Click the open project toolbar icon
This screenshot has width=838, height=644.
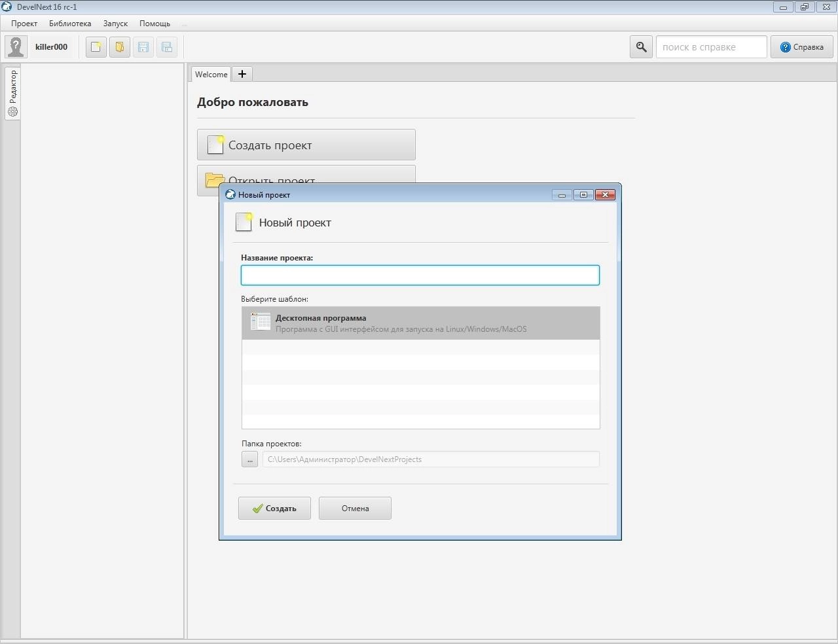[120, 47]
